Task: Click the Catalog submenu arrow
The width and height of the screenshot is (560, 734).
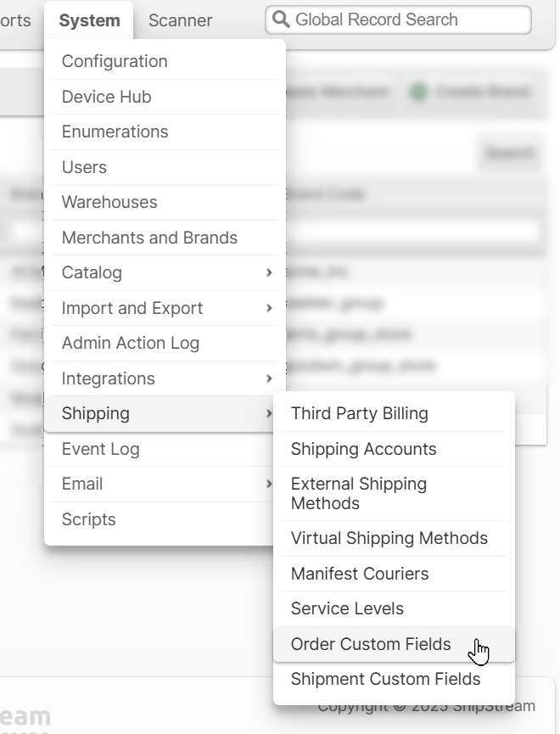Action: point(269,272)
